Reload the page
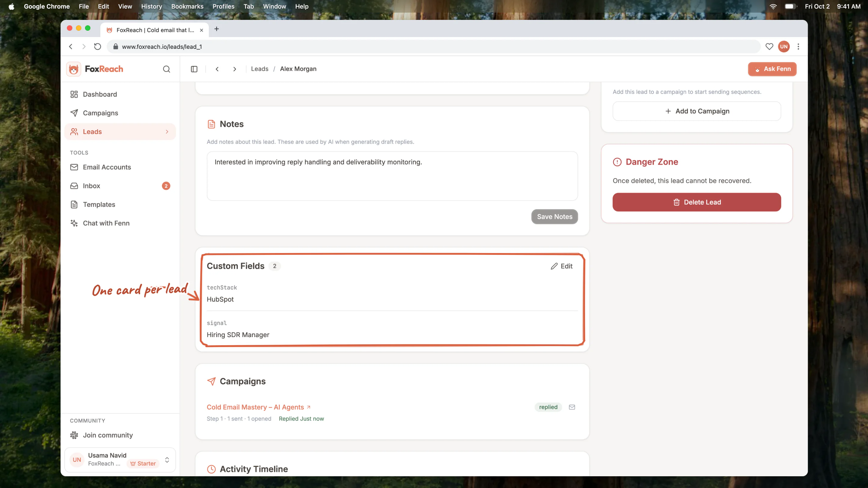Viewport: 868px width, 488px height. coord(97,47)
